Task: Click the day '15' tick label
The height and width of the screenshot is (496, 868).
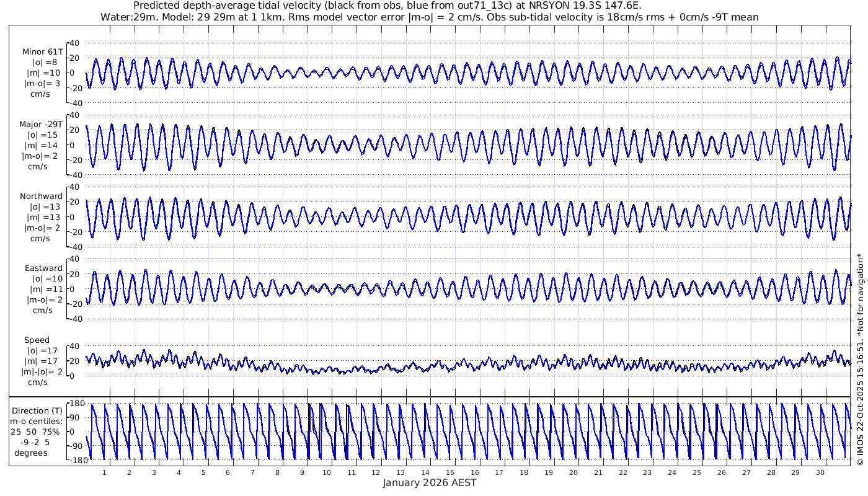Action: (x=450, y=472)
